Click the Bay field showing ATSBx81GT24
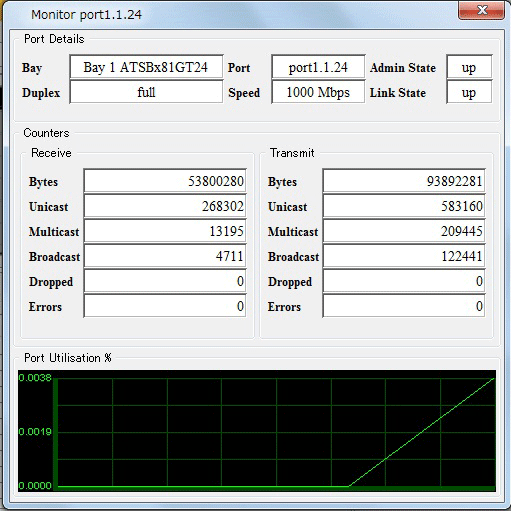511x511 pixels. [146, 67]
